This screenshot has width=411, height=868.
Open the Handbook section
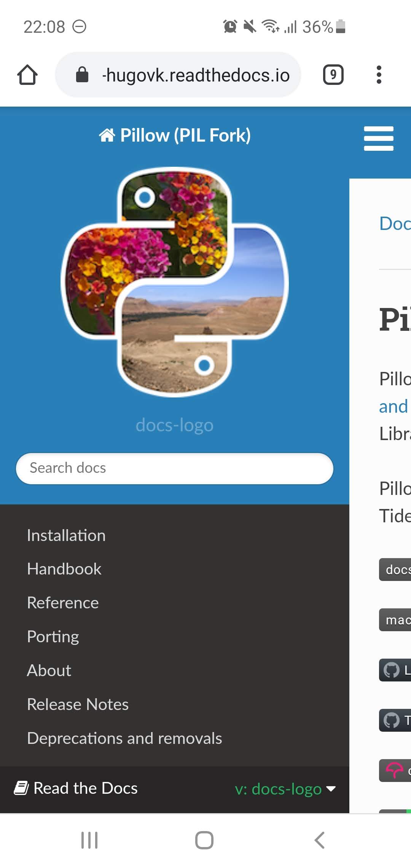[x=64, y=569]
